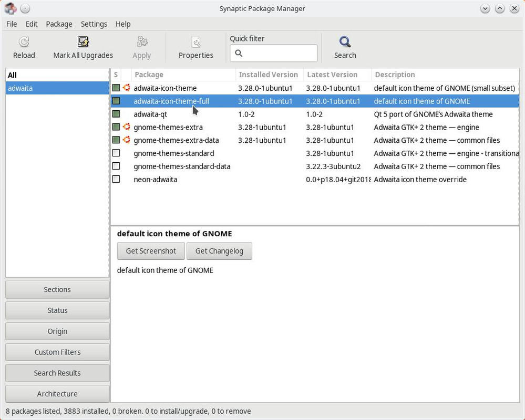Open the File menu
Viewport: 525px width, 420px height.
coord(12,24)
